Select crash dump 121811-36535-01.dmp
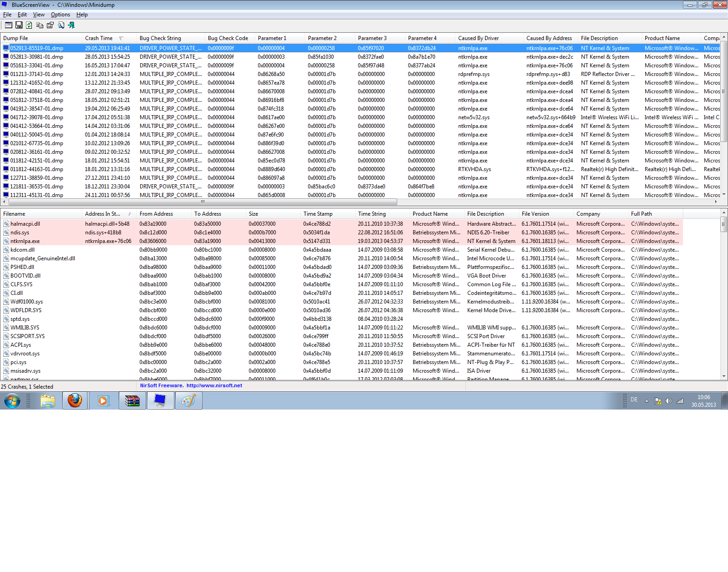Screen dimensions: 728x572 coord(37,187)
